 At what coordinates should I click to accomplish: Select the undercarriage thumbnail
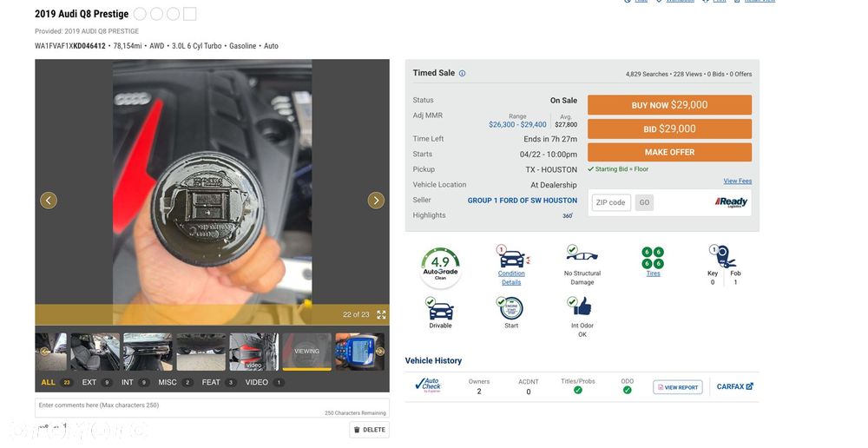201,352
